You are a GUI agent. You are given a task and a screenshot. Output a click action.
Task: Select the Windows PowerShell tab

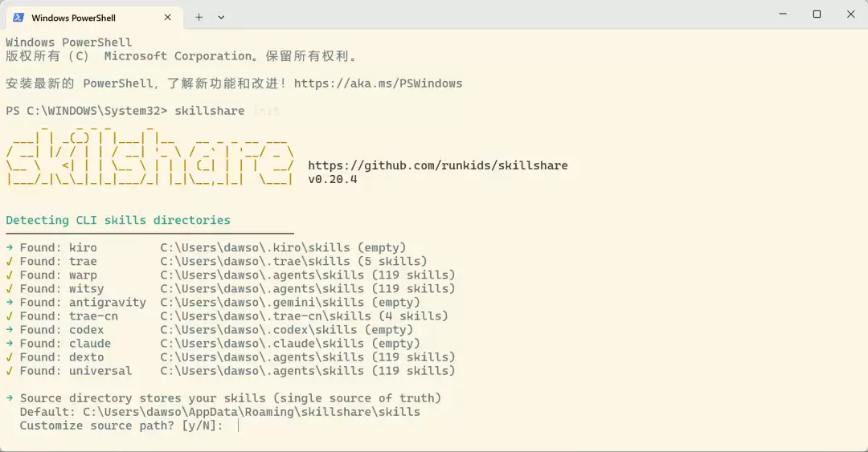[x=94, y=18]
